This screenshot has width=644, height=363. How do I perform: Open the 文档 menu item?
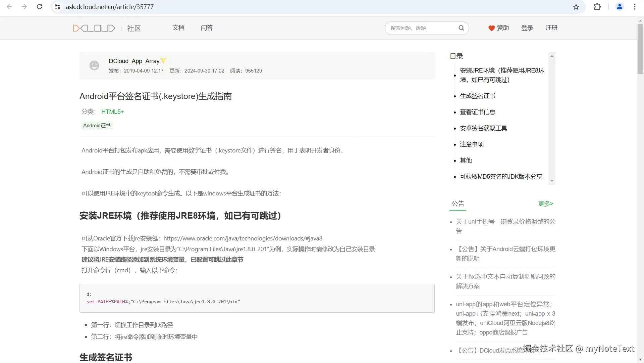click(178, 28)
